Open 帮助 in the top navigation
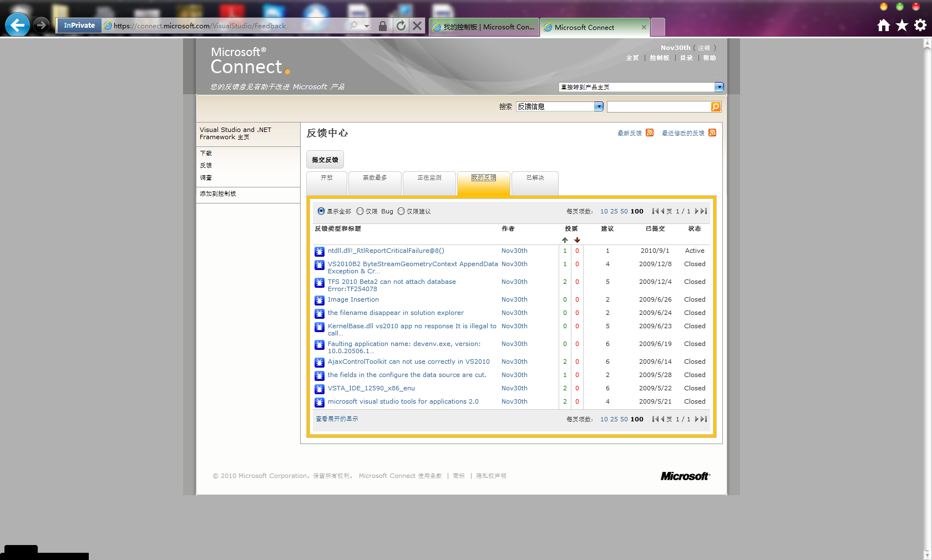This screenshot has height=560, width=932. (x=709, y=58)
